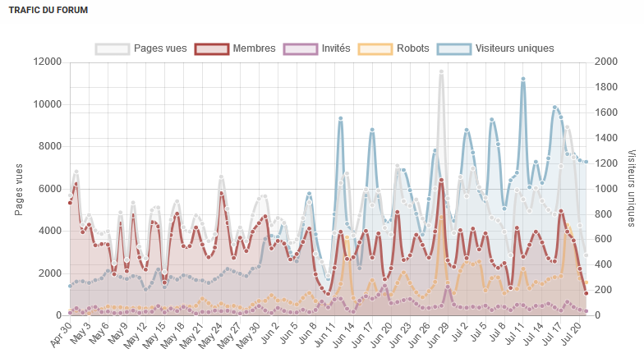This screenshot has height=358, width=644.
Task: Click the 4000 left axis label
Action: click(x=49, y=231)
